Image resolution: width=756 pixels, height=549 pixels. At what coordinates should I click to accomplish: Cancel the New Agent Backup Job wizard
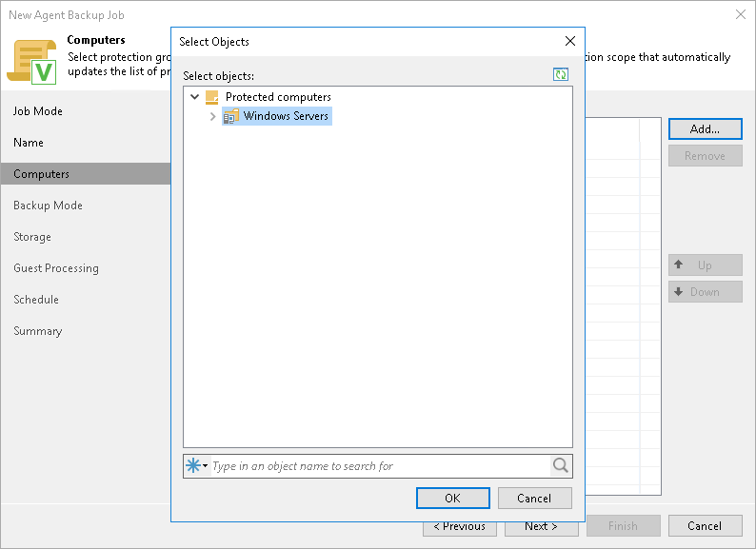(705, 526)
